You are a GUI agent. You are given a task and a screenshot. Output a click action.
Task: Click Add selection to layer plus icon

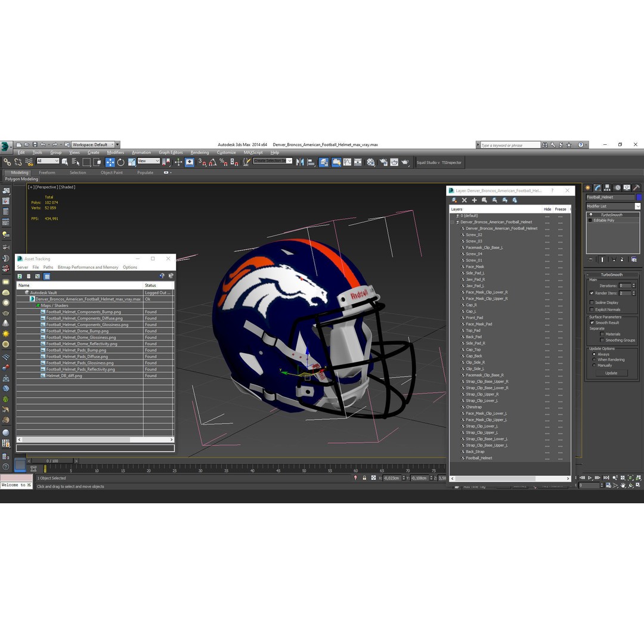(475, 200)
